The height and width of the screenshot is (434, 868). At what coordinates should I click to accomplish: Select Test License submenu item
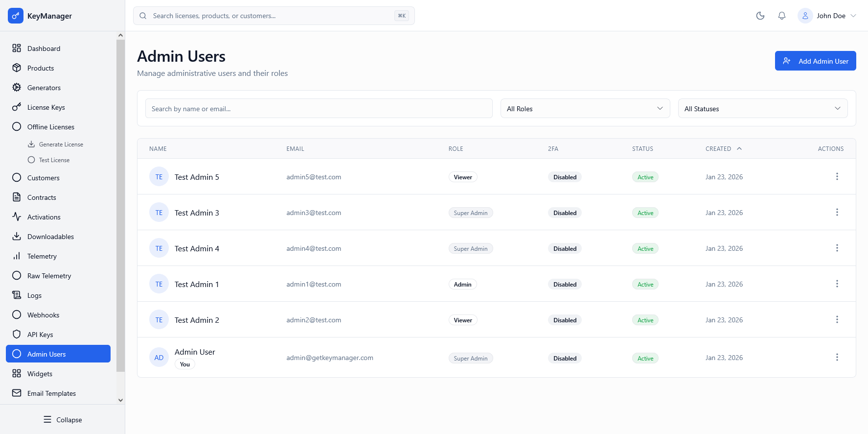pyautogui.click(x=54, y=160)
